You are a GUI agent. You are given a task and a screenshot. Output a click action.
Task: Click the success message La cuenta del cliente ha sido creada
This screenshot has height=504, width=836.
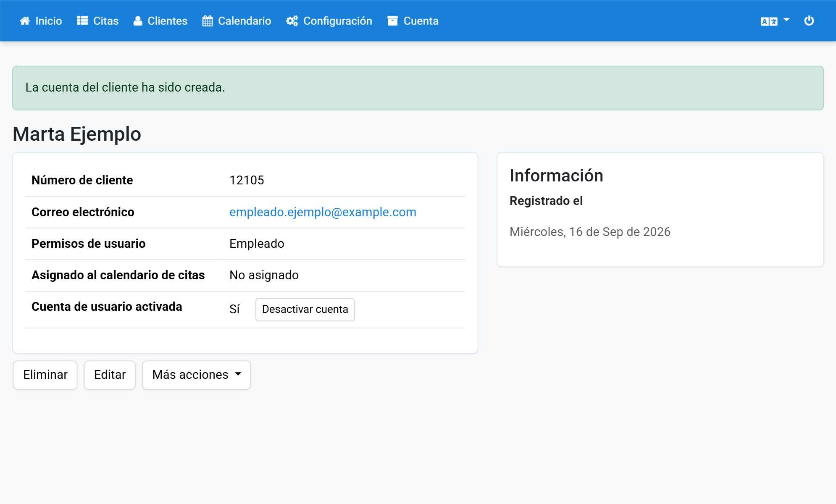[x=125, y=87]
